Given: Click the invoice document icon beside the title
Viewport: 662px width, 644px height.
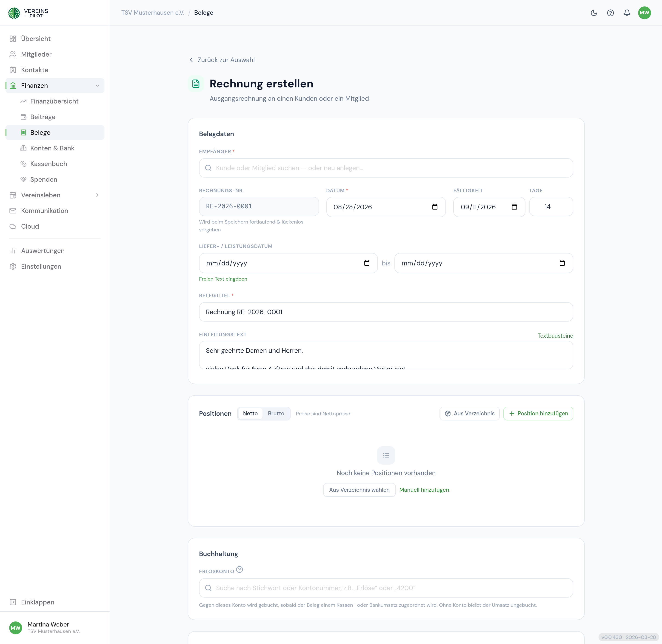Looking at the screenshot, I should click(196, 84).
